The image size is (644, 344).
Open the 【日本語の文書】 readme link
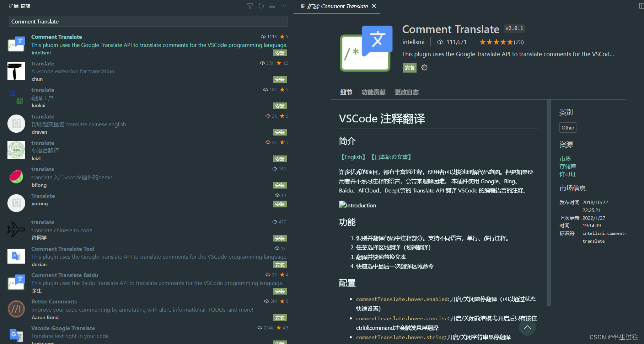point(391,157)
